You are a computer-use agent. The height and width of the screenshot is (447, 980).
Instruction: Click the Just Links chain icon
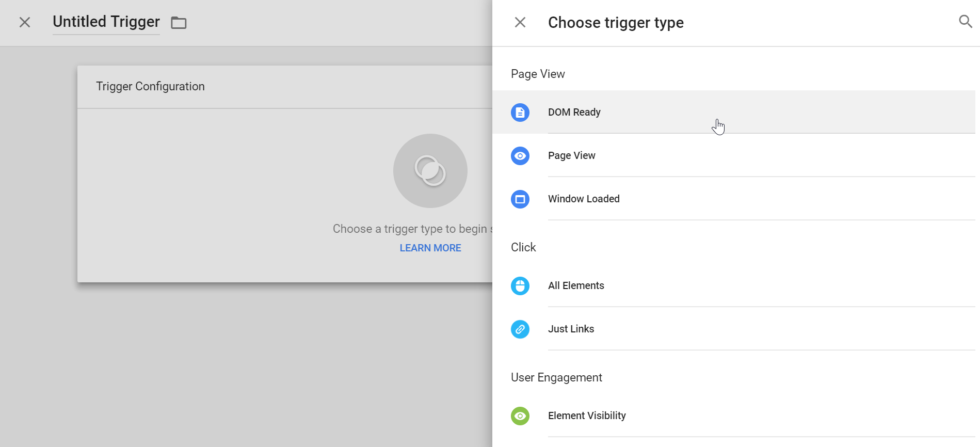[520, 329]
